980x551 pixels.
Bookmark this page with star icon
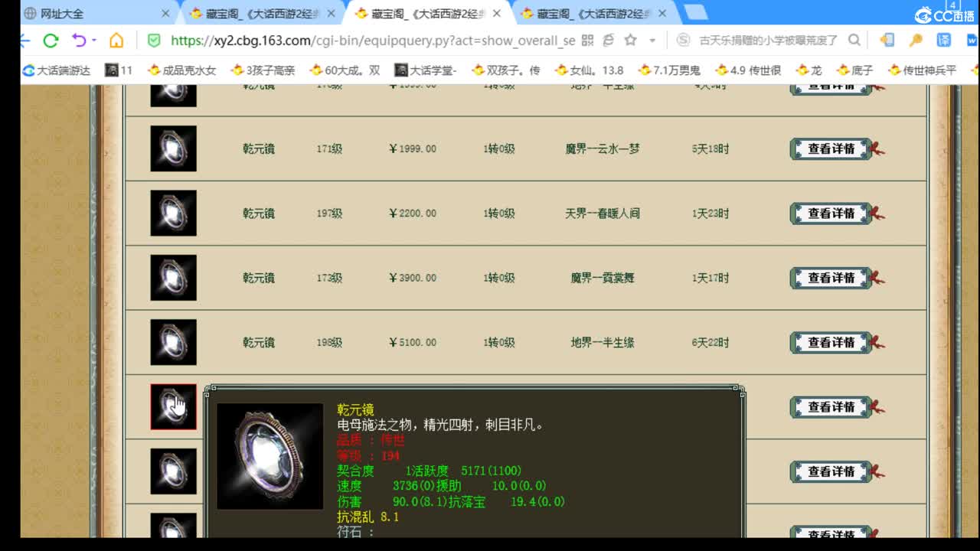[630, 40]
